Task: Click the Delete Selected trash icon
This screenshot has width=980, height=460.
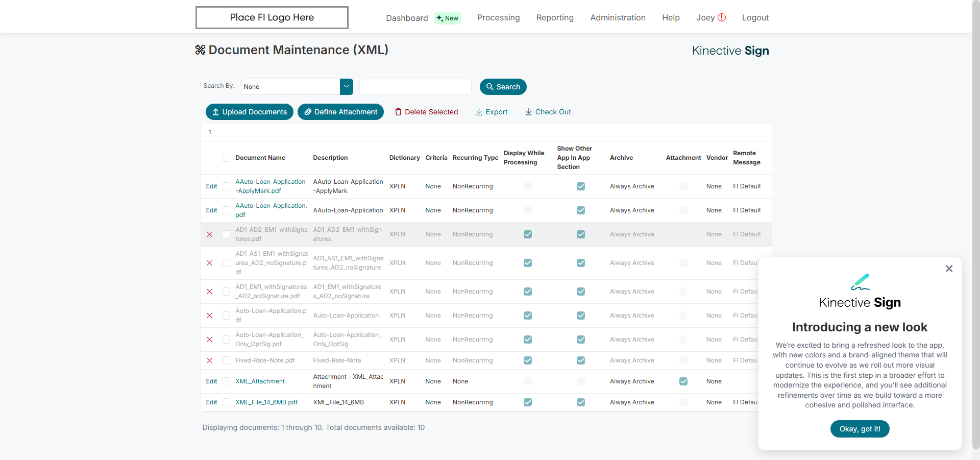Action: pos(398,112)
